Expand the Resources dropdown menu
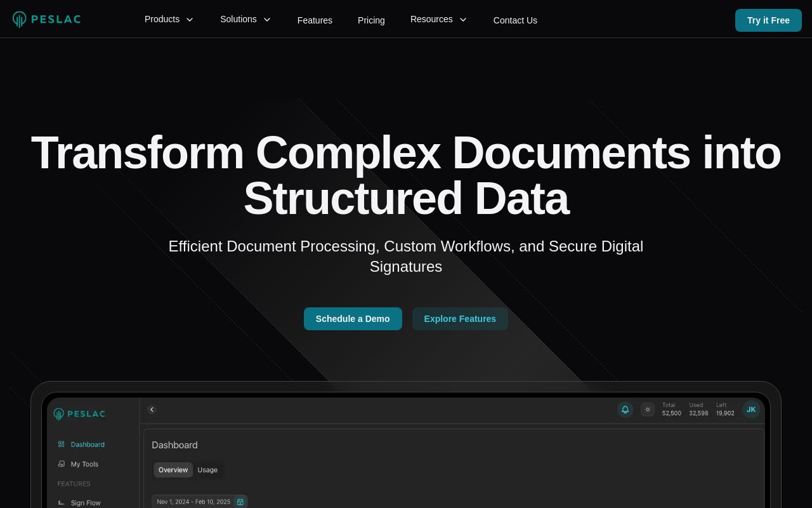 point(438,19)
